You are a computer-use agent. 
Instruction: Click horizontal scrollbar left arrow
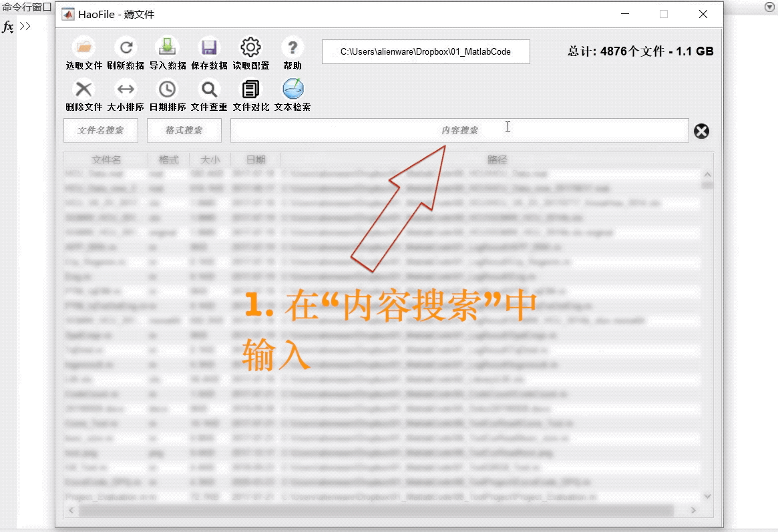[71, 510]
